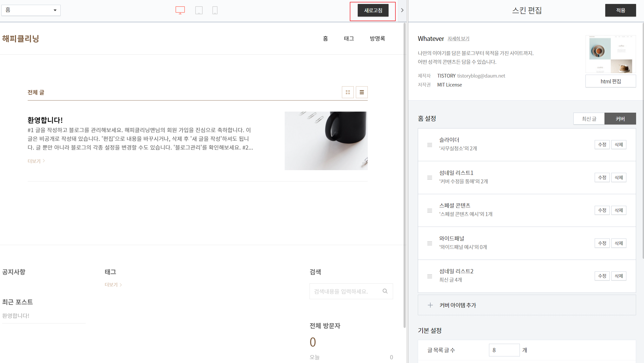Switch to tablet preview icon

199,10
